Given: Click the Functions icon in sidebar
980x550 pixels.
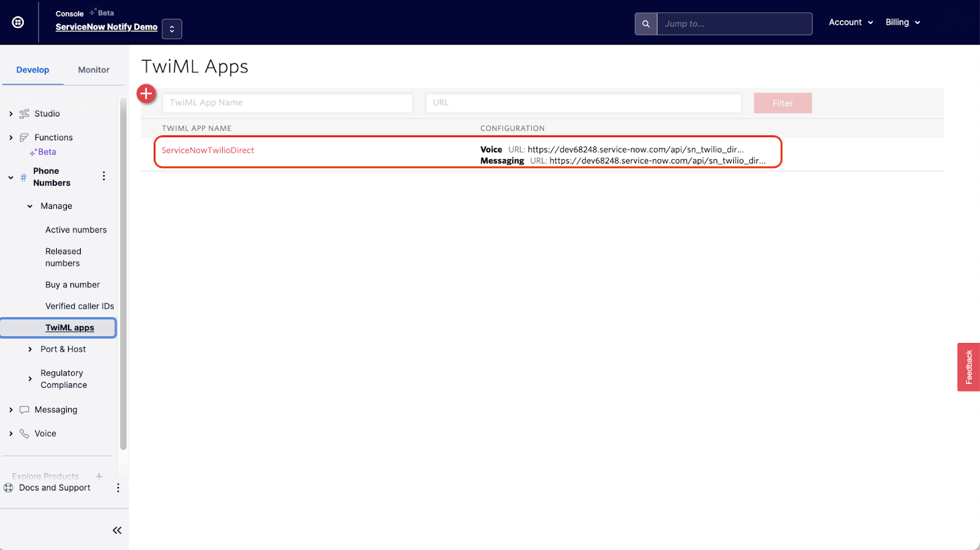Looking at the screenshot, I should [24, 138].
